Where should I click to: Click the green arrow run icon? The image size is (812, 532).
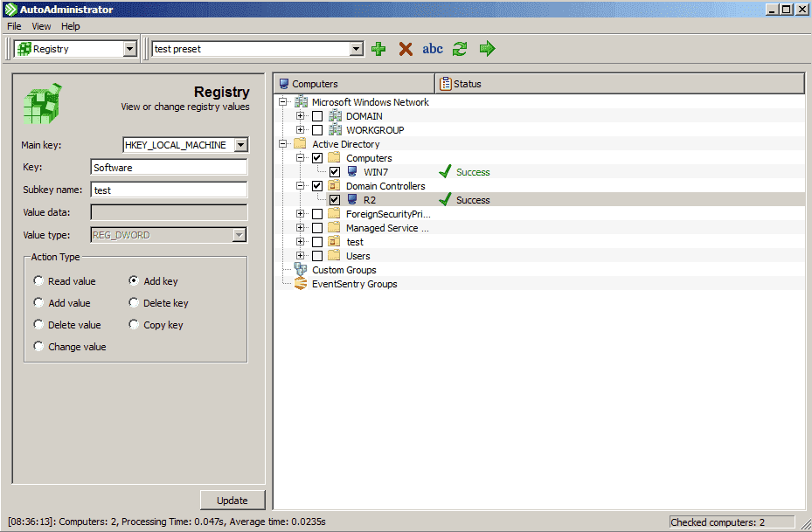486,49
